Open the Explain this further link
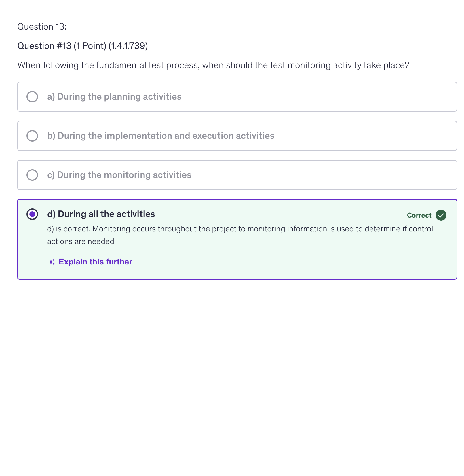 [x=95, y=262]
